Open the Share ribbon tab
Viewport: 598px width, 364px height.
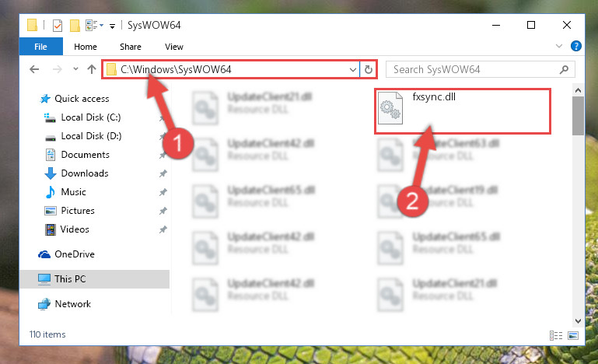[131, 47]
